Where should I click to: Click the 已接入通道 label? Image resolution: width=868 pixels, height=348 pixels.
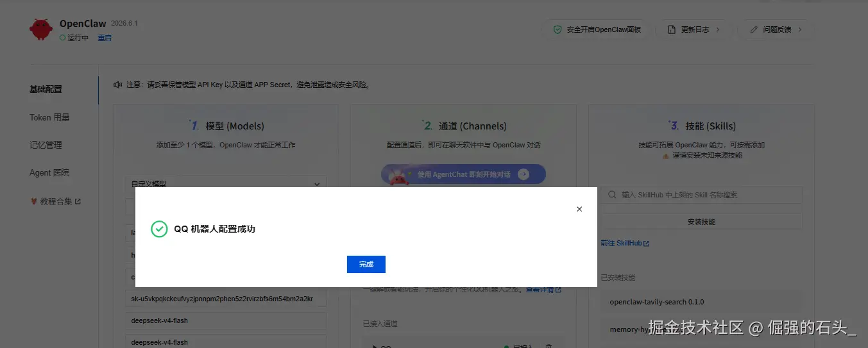pos(380,324)
